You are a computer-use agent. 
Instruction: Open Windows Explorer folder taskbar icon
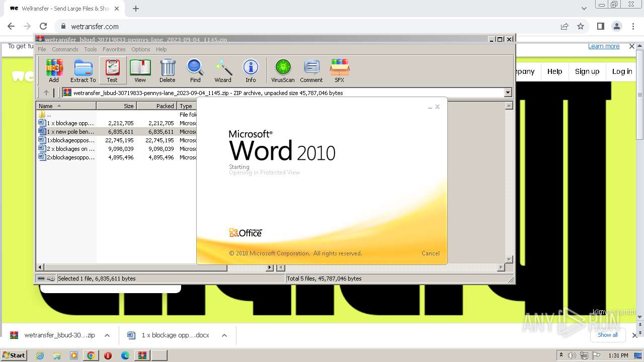(57, 355)
